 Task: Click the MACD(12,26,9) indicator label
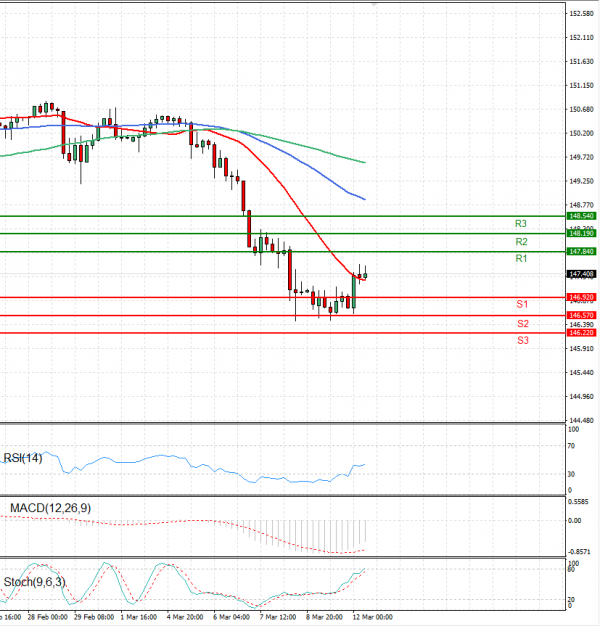tap(50, 508)
